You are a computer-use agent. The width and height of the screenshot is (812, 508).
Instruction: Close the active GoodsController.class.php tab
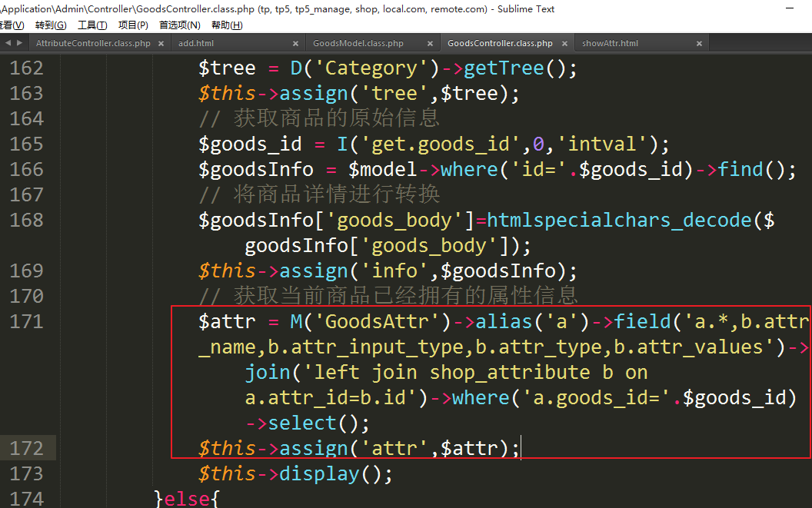click(564, 44)
